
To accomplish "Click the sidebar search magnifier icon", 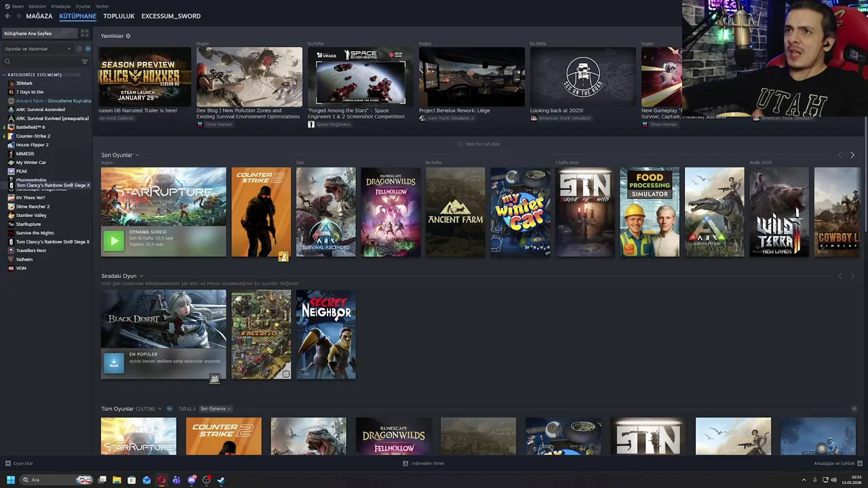I will coord(7,61).
